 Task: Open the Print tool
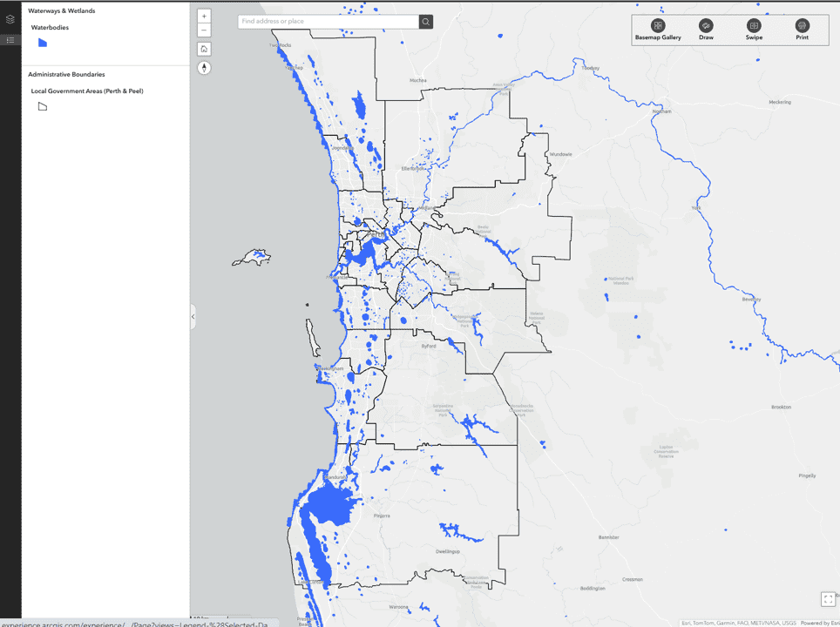(802, 30)
